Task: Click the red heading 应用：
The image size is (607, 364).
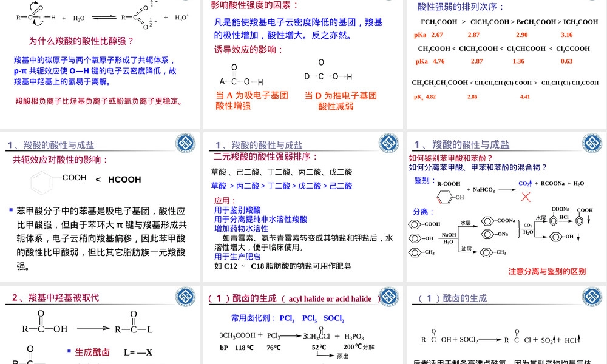Action: (x=225, y=200)
